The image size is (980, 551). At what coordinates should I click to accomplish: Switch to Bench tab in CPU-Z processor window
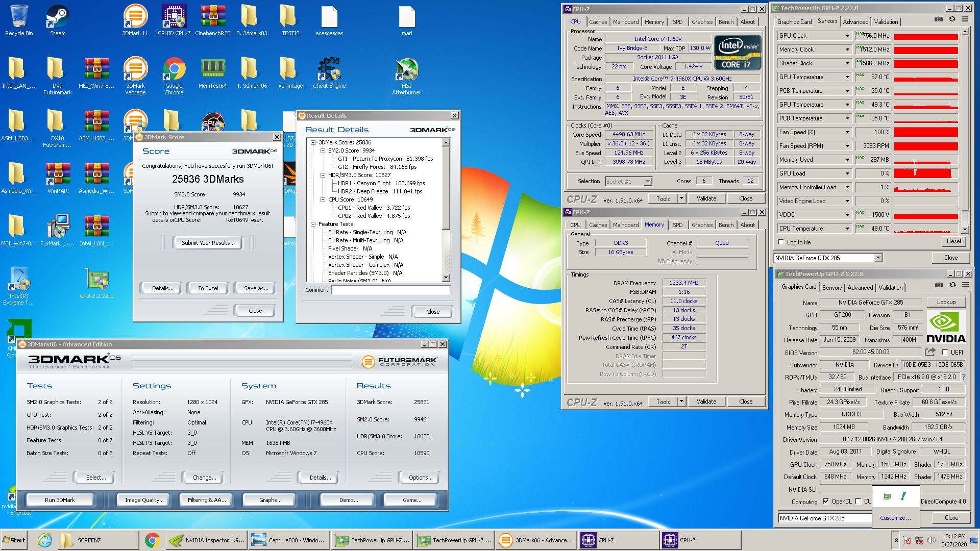(726, 22)
